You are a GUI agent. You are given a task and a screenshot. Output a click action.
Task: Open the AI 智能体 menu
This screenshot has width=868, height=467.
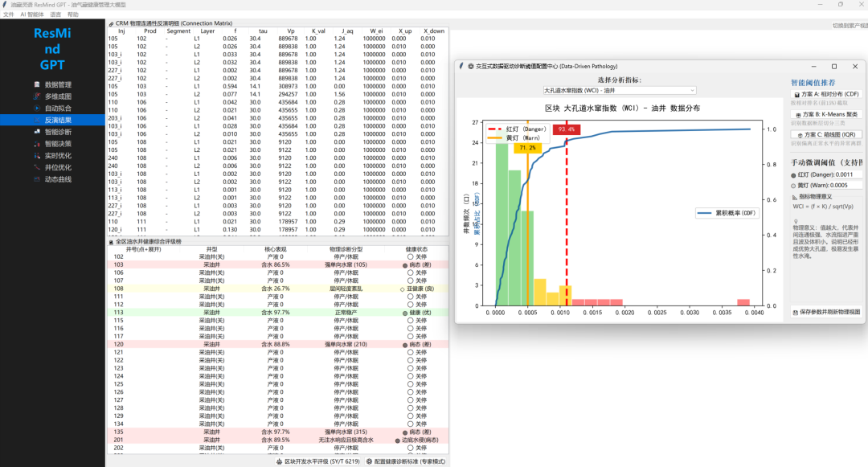click(32, 14)
